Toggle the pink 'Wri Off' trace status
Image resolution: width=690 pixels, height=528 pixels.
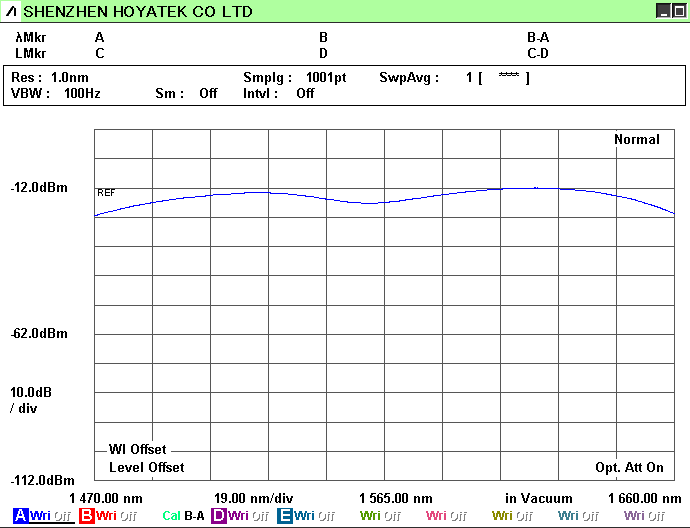[446, 515]
